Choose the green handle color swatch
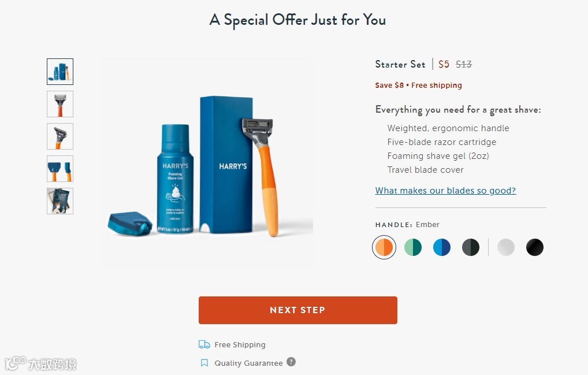This screenshot has width=588, height=375. (412, 247)
